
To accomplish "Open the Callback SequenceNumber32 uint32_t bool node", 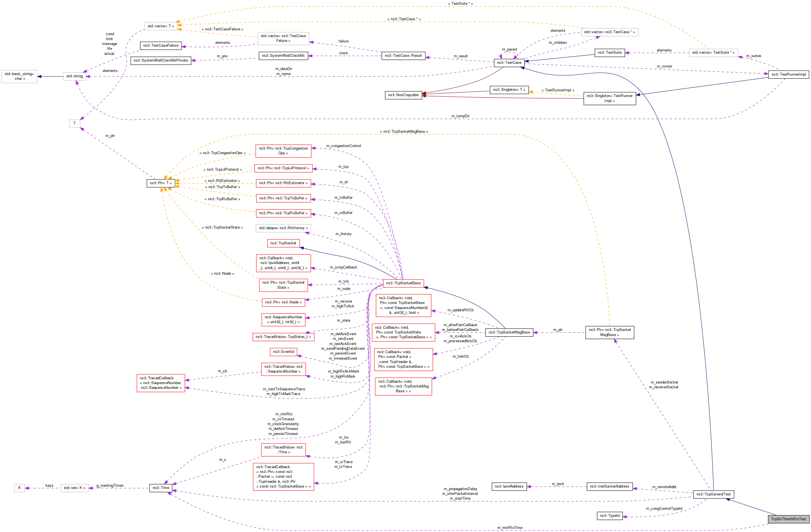I will [403, 306].
